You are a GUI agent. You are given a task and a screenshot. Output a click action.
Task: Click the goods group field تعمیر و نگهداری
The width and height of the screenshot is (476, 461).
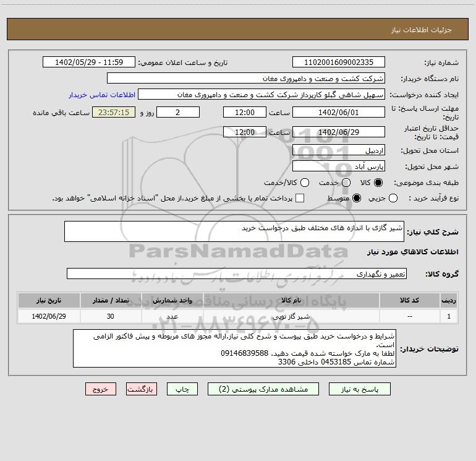click(x=237, y=274)
